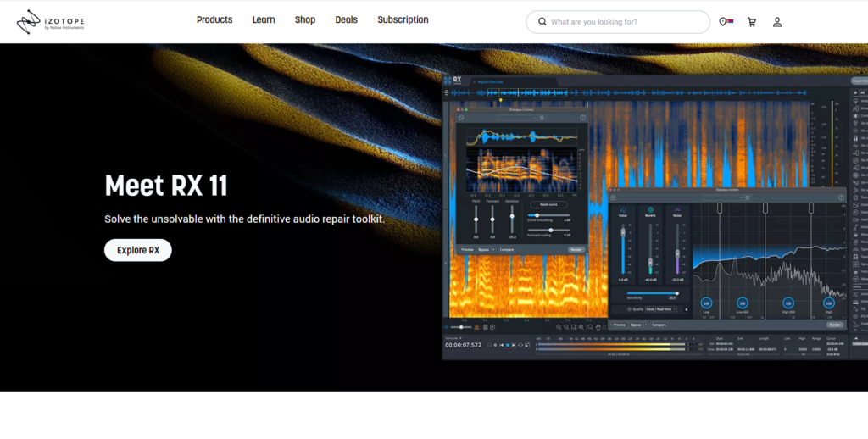Toggle Bypass in Dialogue Isolate panel
The image size is (868, 439).
(x=638, y=325)
